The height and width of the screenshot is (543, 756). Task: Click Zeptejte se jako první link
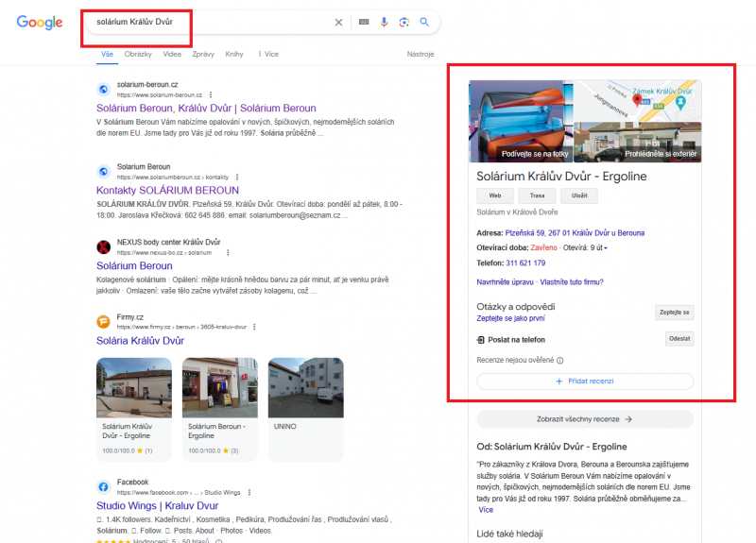click(x=510, y=318)
